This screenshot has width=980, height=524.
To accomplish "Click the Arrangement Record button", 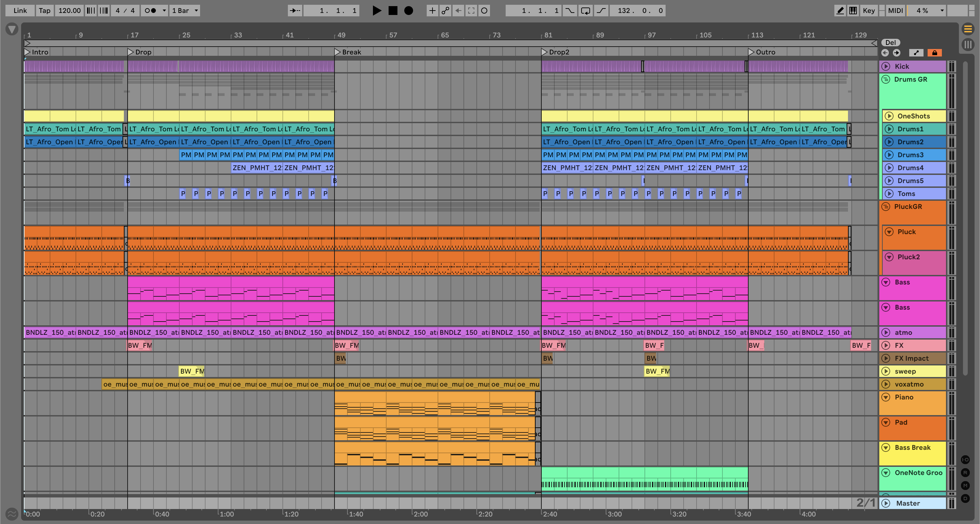I will click(408, 11).
